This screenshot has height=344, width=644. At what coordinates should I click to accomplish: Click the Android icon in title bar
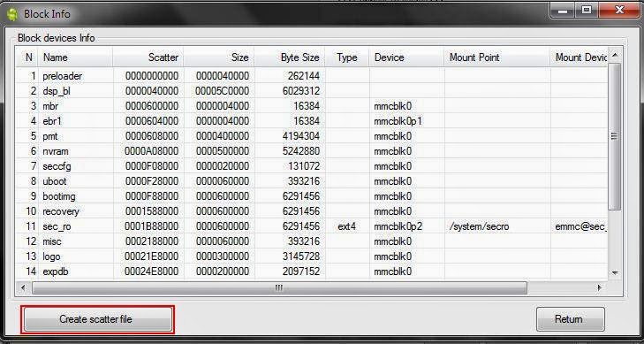[x=12, y=14]
